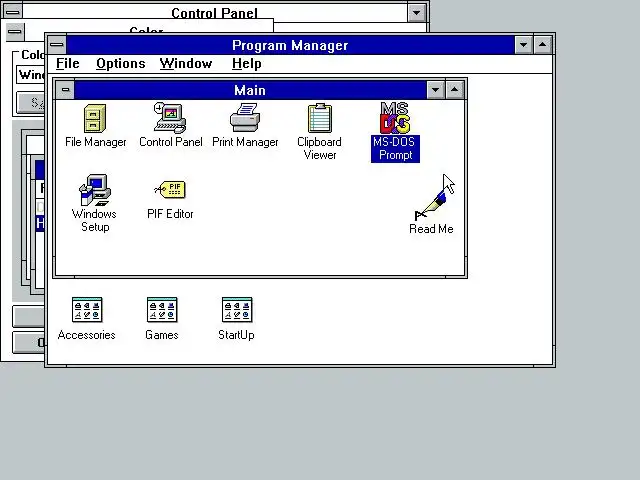Click the Program Manager title bar

(x=290, y=45)
